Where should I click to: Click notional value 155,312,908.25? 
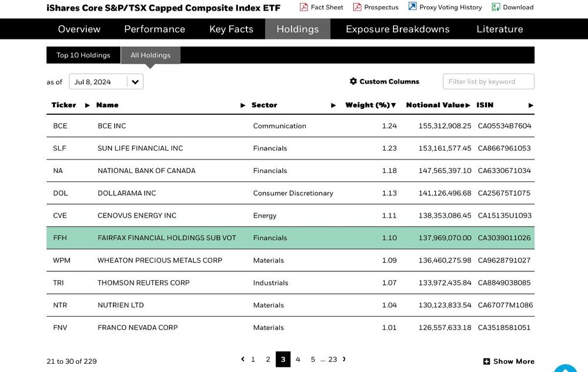pos(445,126)
